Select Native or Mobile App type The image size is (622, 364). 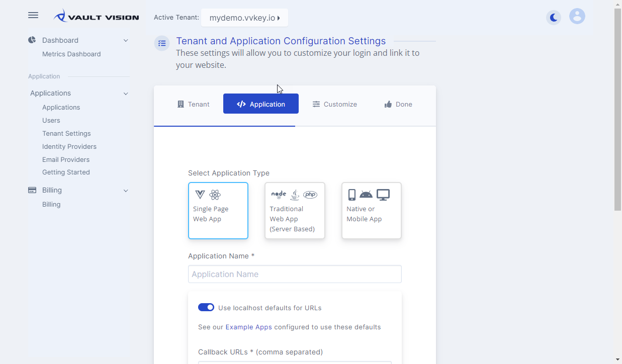coord(372,211)
